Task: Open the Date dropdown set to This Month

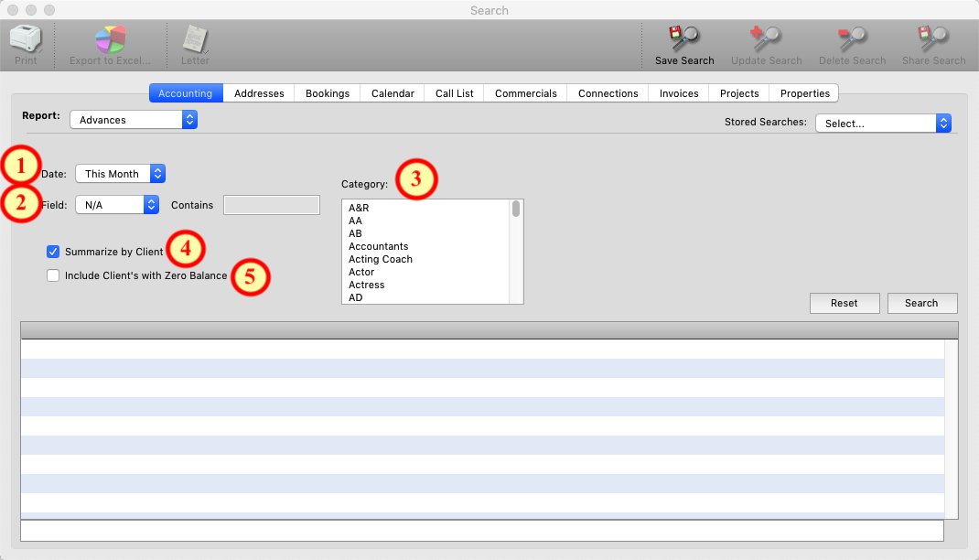Action: click(120, 174)
